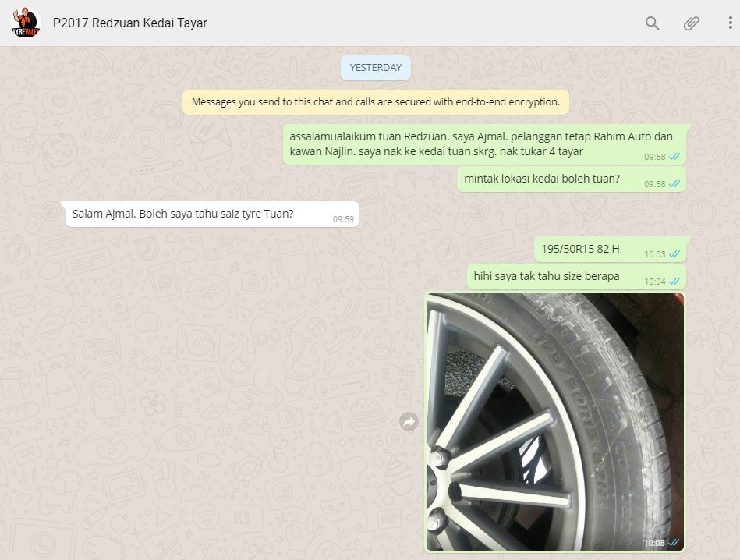Click the 10:08 timestamp on the photo

653,543
